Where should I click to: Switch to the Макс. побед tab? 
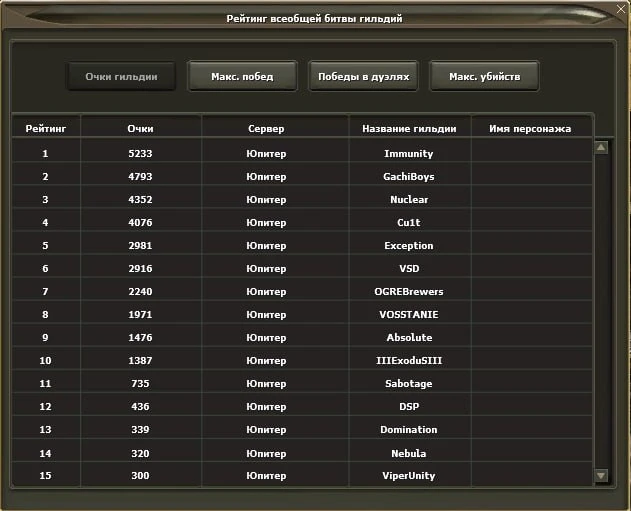click(x=242, y=76)
